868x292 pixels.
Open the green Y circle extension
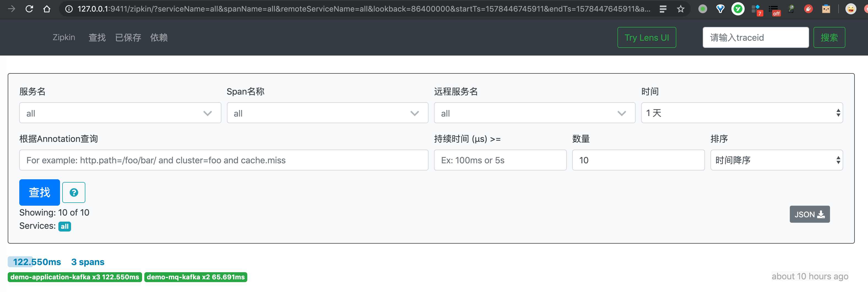(737, 9)
